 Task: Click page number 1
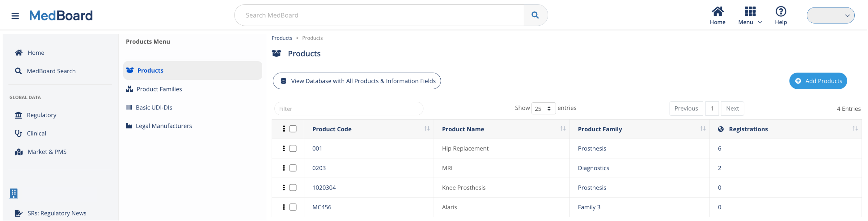pyautogui.click(x=712, y=108)
